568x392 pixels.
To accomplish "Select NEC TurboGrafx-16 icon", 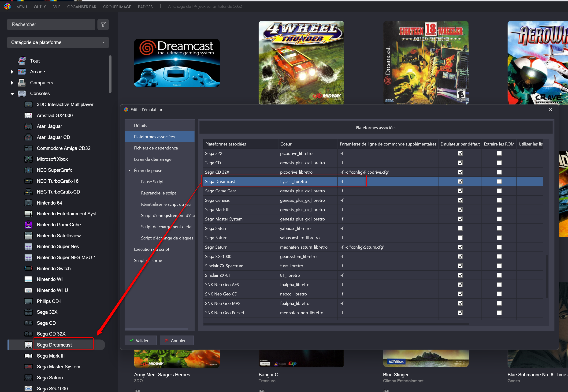I will pos(29,181).
